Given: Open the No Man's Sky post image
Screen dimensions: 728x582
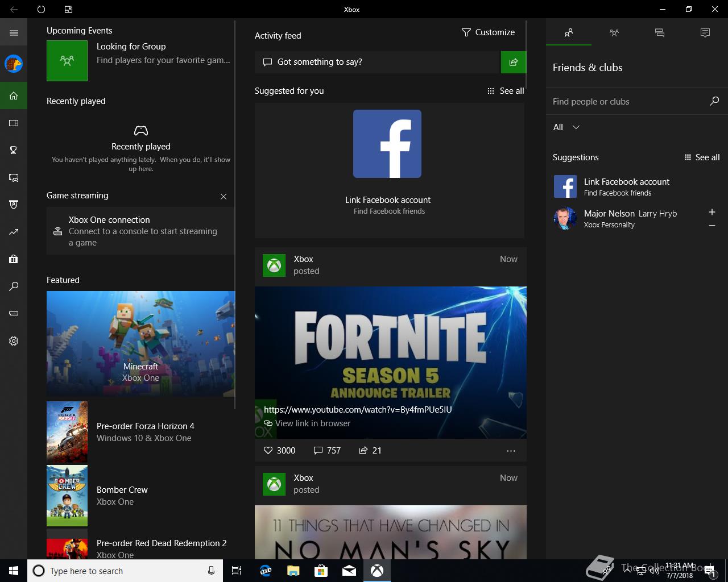Looking at the screenshot, I should (x=391, y=532).
